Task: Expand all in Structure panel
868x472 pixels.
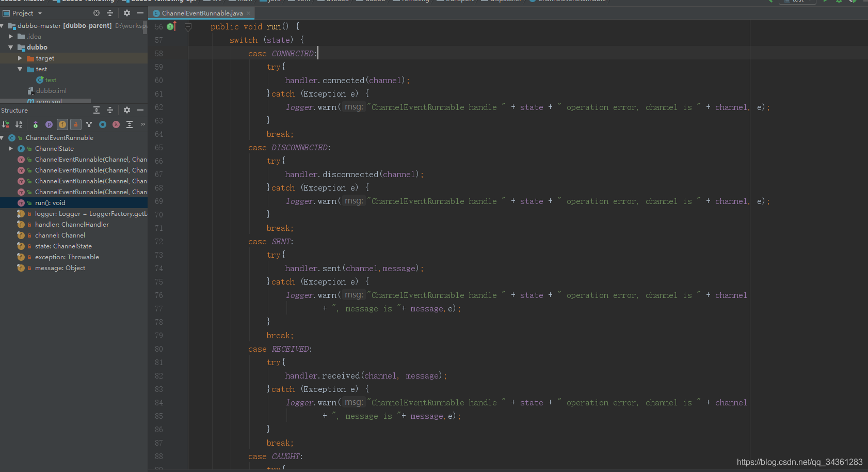Action: click(x=97, y=110)
